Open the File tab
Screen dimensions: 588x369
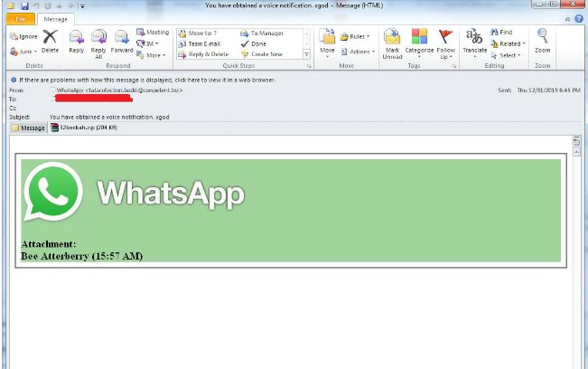[21, 19]
